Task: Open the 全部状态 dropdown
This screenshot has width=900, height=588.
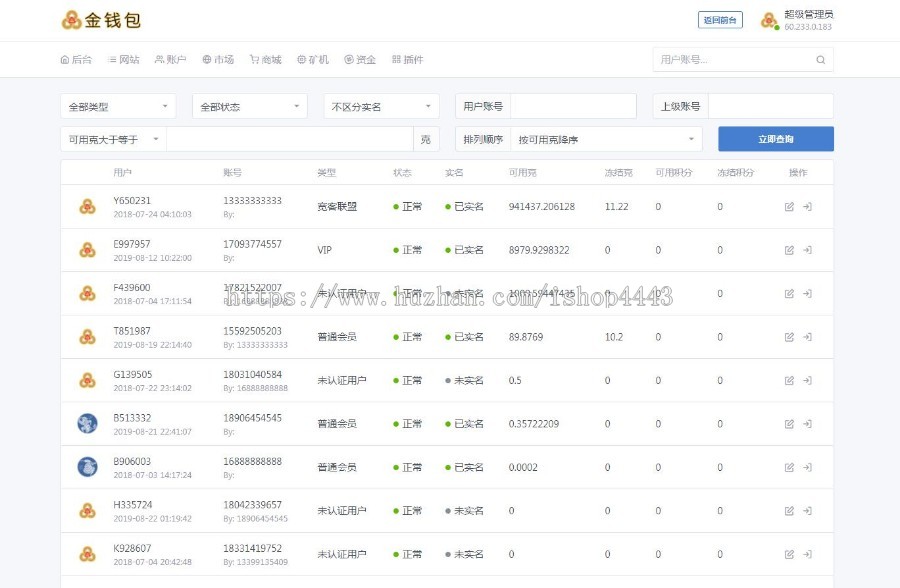Action: coord(249,106)
